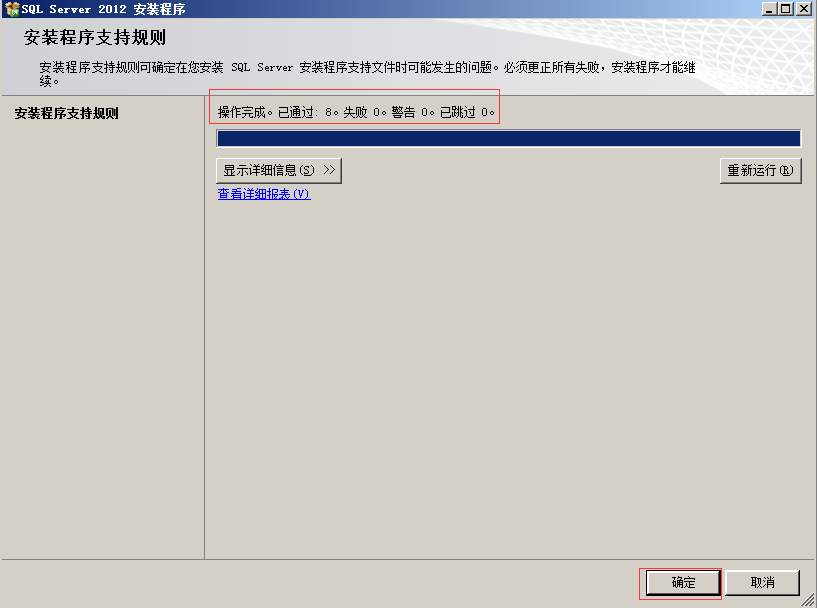Image resolution: width=817 pixels, height=608 pixels.
Task: Confirm with the 确定 button
Action: [x=683, y=582]
